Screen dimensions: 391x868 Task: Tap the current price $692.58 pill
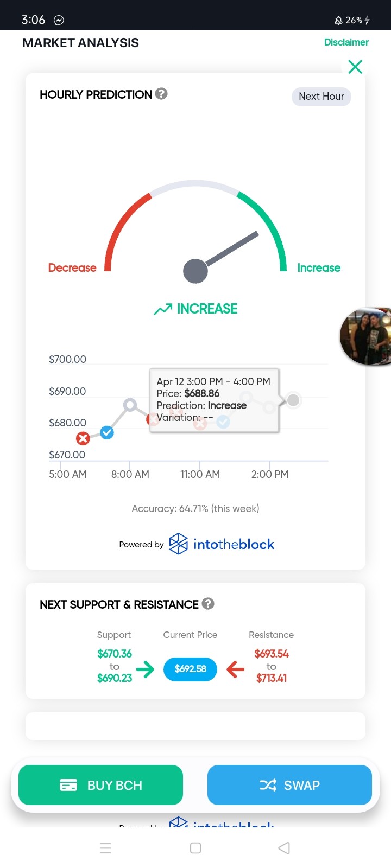click(x=190, y=669)
